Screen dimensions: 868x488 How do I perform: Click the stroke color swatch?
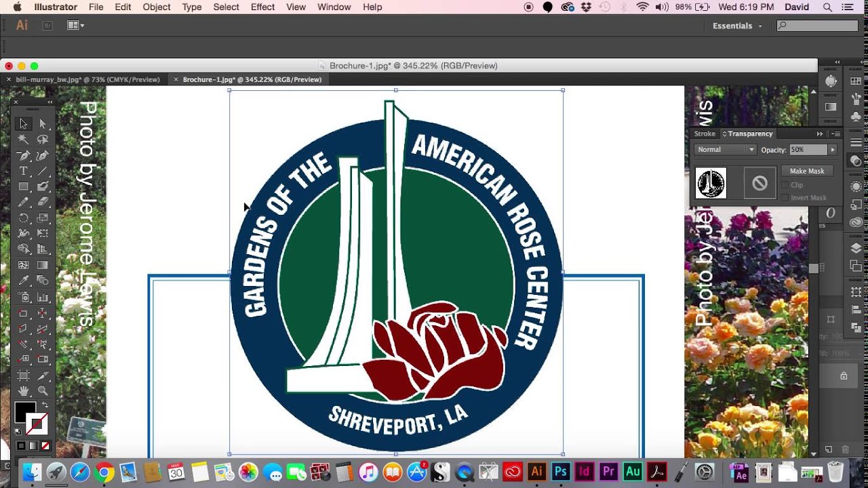38,424
